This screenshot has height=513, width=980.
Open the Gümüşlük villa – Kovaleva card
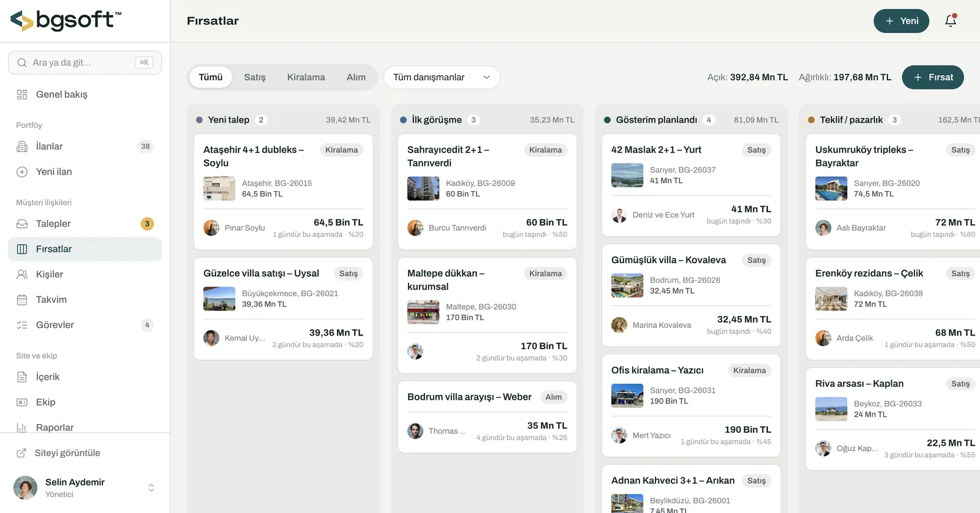coord(692,296)
